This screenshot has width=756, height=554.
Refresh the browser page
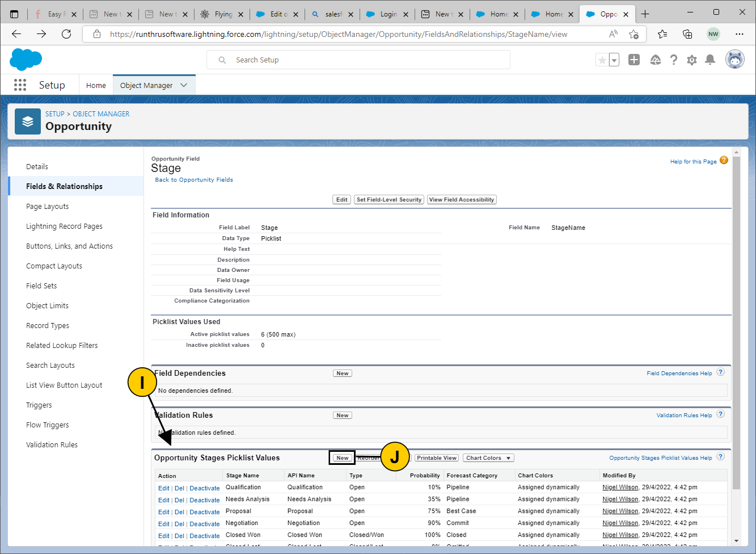(66, 34)
